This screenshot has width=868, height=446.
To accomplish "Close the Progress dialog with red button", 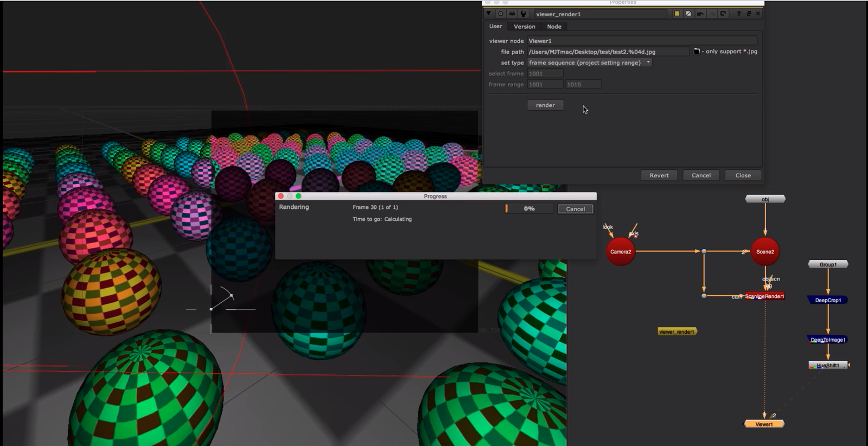I will [281, 196].
